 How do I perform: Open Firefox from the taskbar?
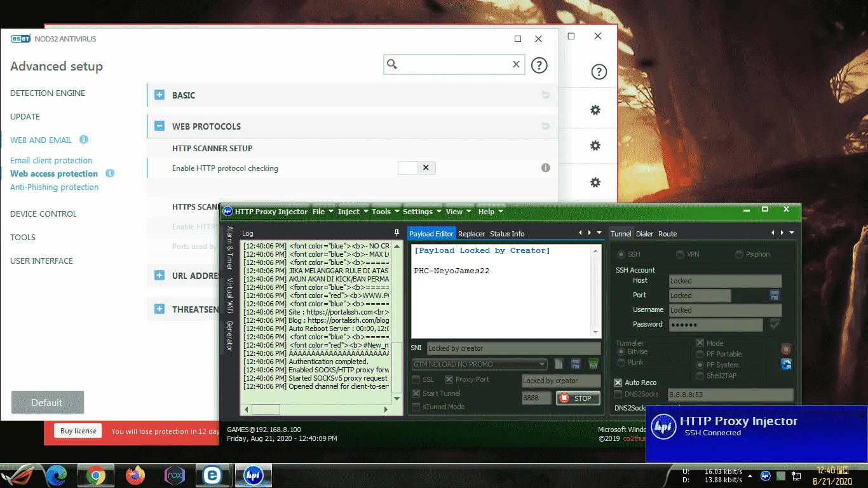coord(135,475)
